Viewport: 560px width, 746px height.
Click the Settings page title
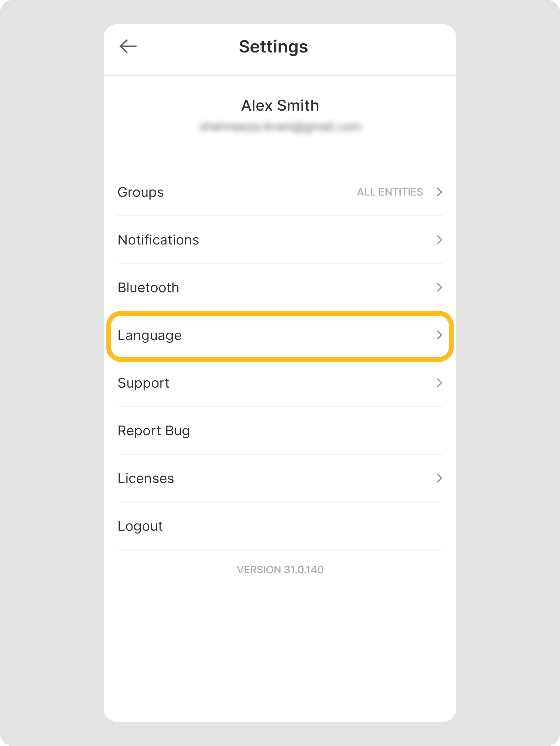(273, 47)
